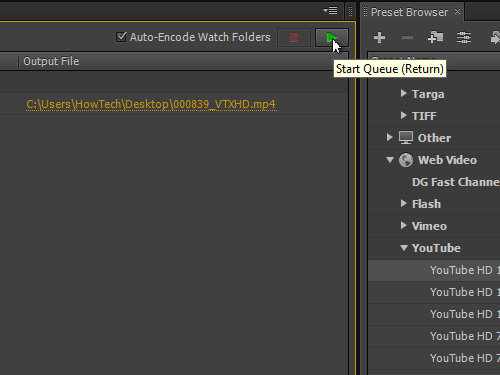The height and width of the screenshot is (375, 500).
Task: Click the Web Video globe icon
Action: [x=406, y=160]
